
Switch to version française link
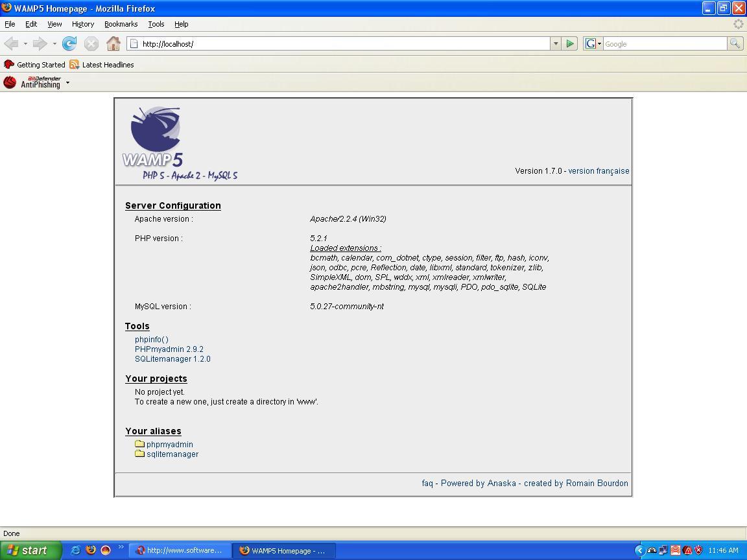point(599,171)
